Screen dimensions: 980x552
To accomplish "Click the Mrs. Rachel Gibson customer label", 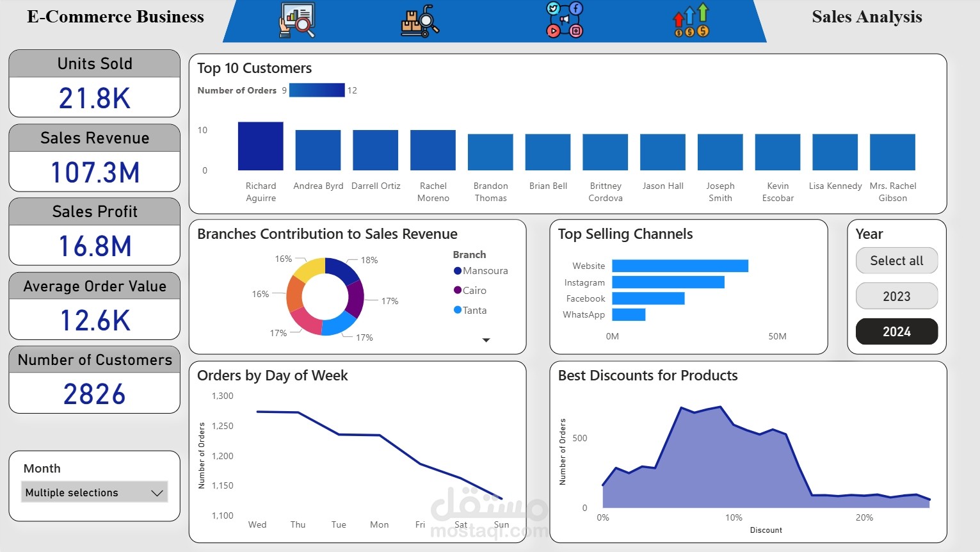I will (x=893, y=192).
